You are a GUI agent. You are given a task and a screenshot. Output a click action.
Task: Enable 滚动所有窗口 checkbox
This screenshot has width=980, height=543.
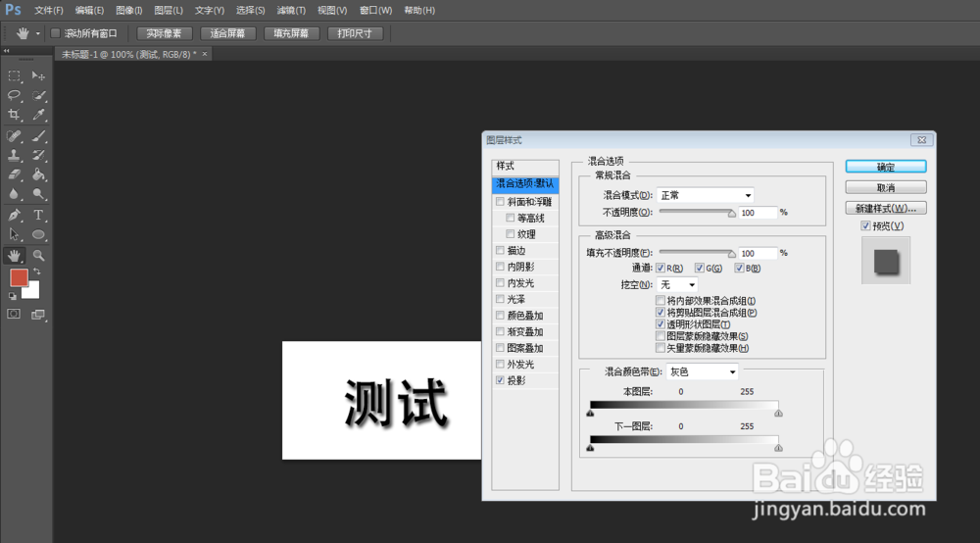click(55, 33)
